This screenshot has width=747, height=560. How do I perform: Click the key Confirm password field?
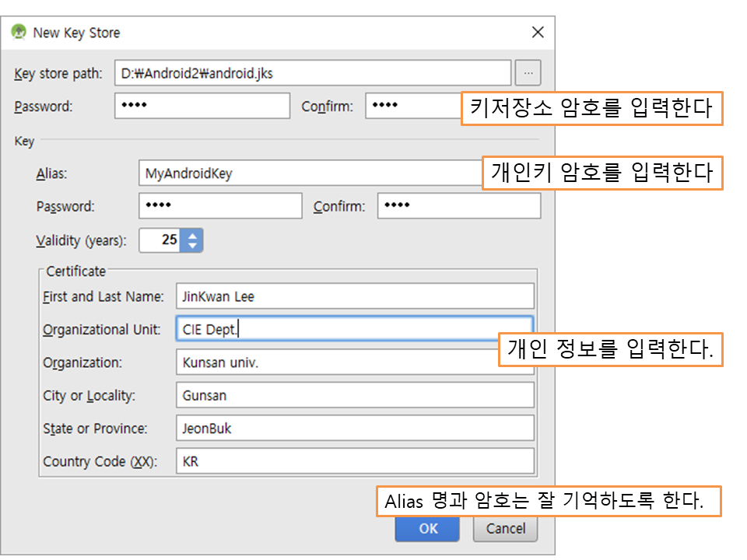coord(459,206)
